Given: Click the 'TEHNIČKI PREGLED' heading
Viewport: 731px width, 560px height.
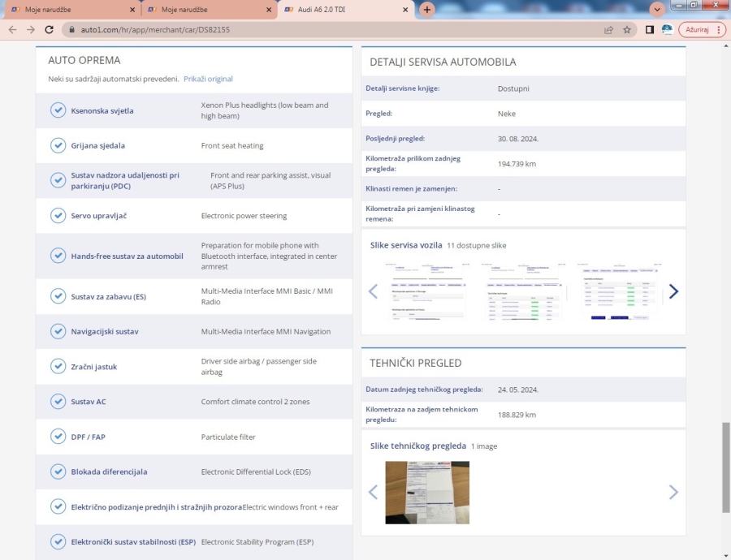Looking at the screenshot, I should point(415,363).
